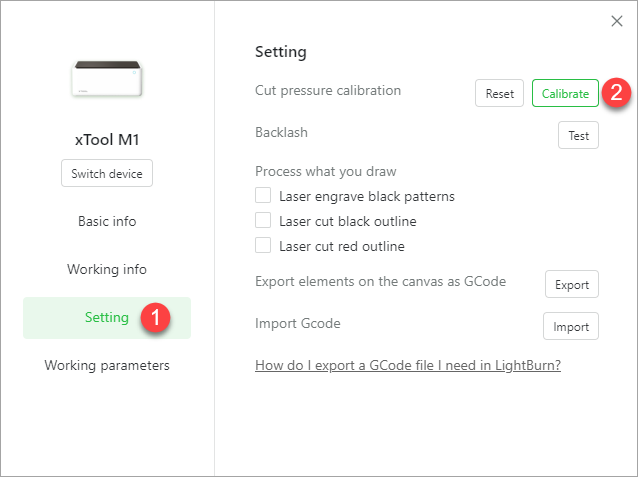Open the LightBurn GCode export help link

[408, 365]
